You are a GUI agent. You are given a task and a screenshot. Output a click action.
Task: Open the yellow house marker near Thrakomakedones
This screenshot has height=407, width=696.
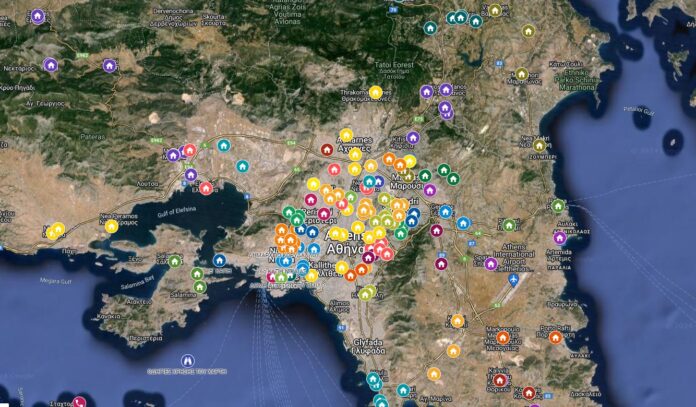376,93
